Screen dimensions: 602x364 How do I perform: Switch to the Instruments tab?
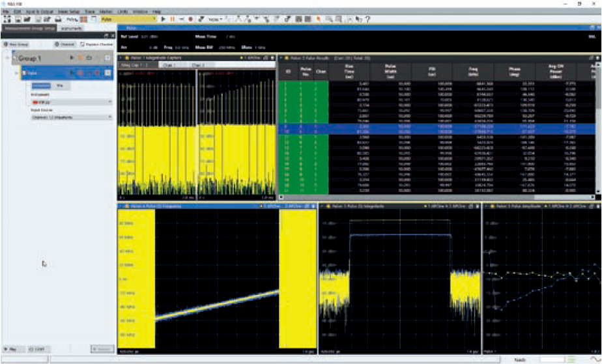72,29
